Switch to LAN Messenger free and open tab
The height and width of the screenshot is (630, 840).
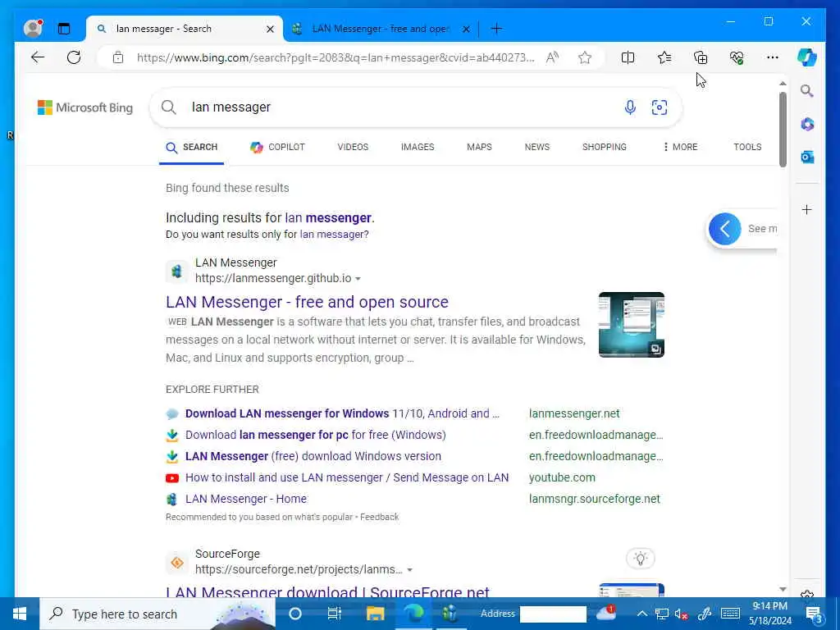pos(381,29)
